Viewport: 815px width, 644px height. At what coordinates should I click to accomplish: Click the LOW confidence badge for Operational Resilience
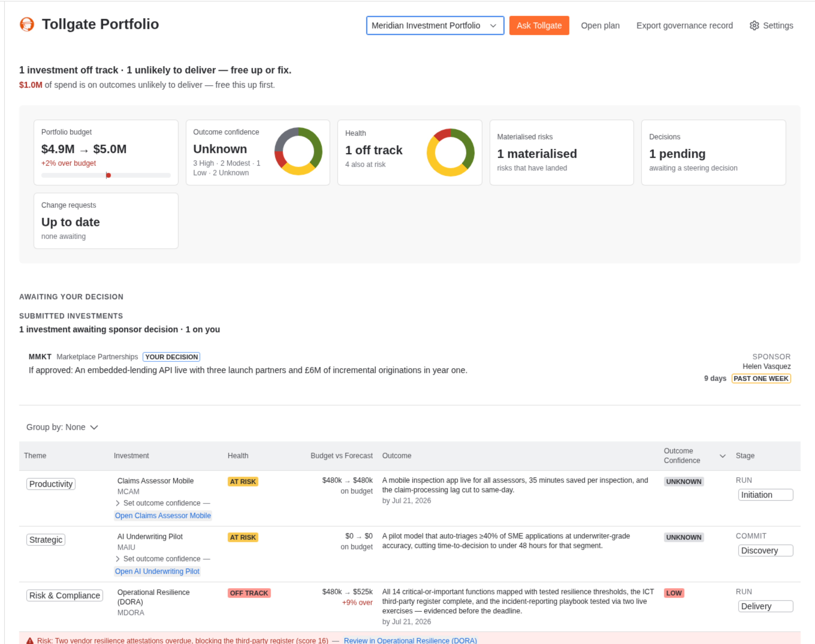674,593
